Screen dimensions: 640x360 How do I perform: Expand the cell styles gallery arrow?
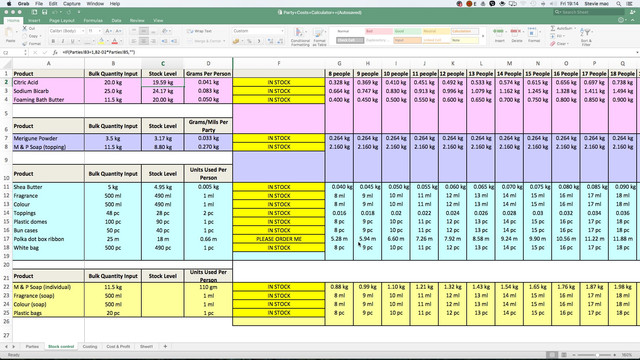(x=483, y=36)
